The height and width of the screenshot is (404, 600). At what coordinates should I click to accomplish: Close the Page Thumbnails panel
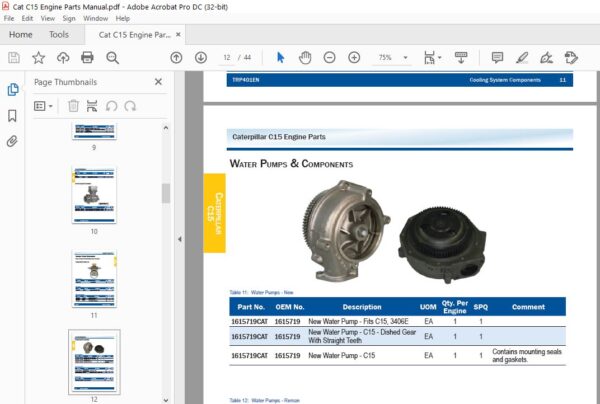click(x=158, y=82)
